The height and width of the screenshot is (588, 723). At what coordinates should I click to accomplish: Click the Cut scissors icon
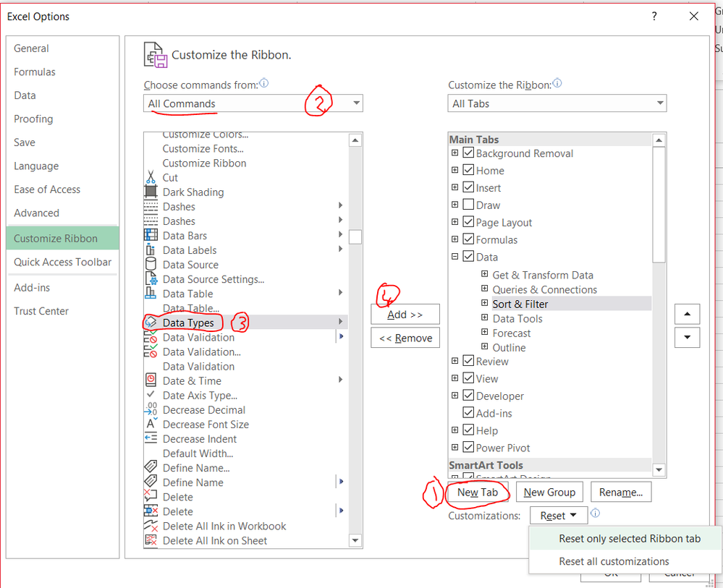tap(151, 177)
